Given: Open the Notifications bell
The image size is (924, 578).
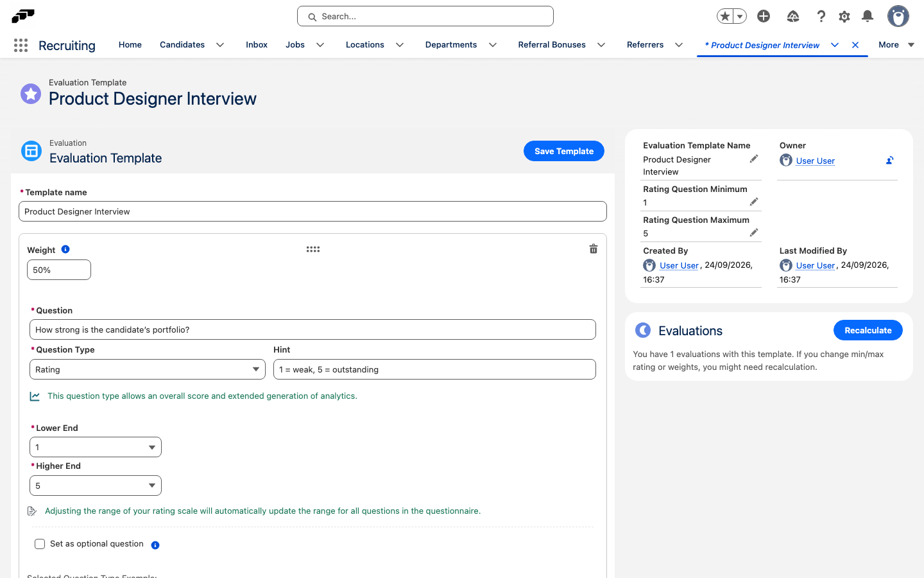Looking at the screenshot, I should (x=868, y=16).
